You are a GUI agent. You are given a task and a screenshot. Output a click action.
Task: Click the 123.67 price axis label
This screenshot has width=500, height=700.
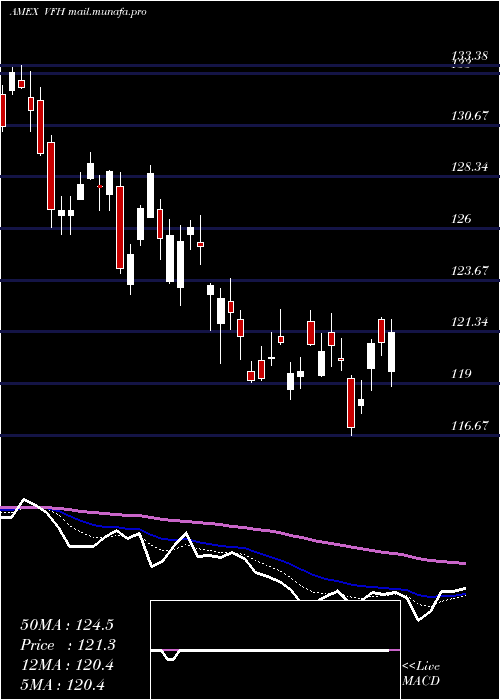point(470,271)
